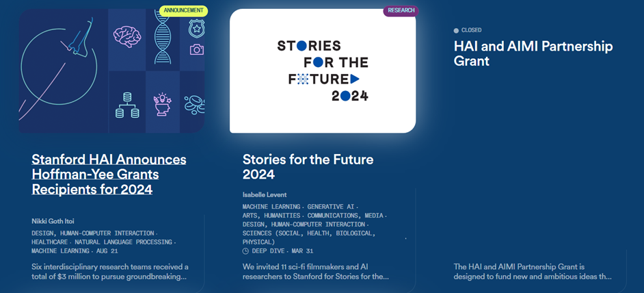The width and height of the screenshot is (644, 293).
Task: Click the police badge icon
Action: tap(196, 29)
